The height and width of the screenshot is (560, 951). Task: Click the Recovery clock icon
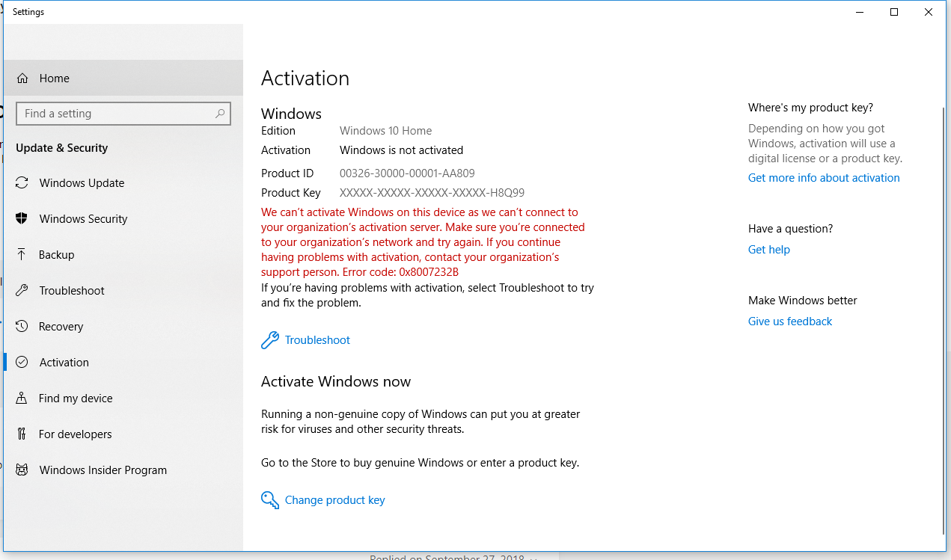22,327
